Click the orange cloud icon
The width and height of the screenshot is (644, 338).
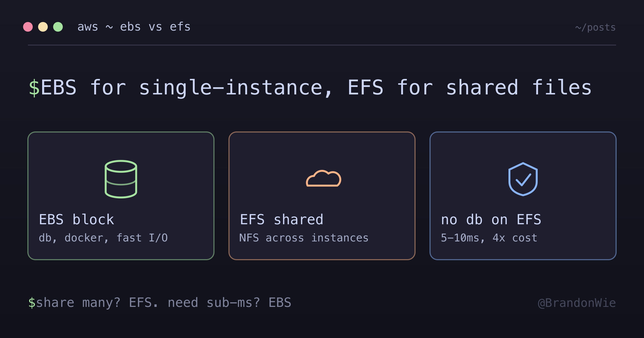324,178
